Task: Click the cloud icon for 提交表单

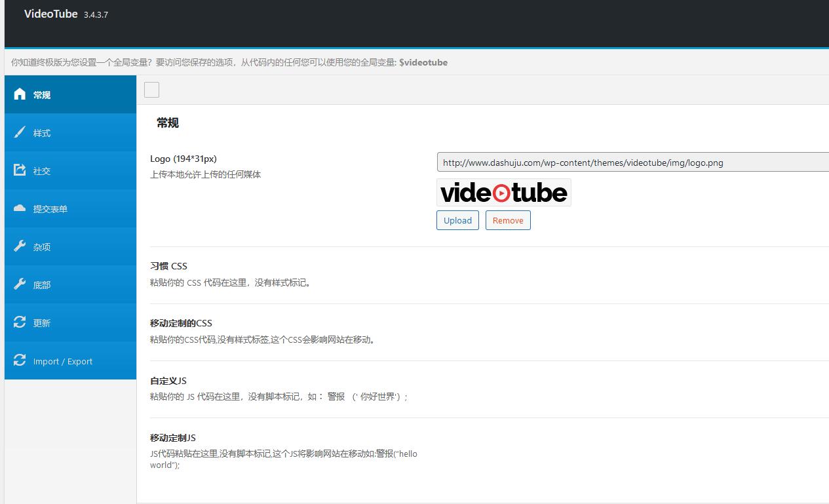Action: click(x=20, y=208)
